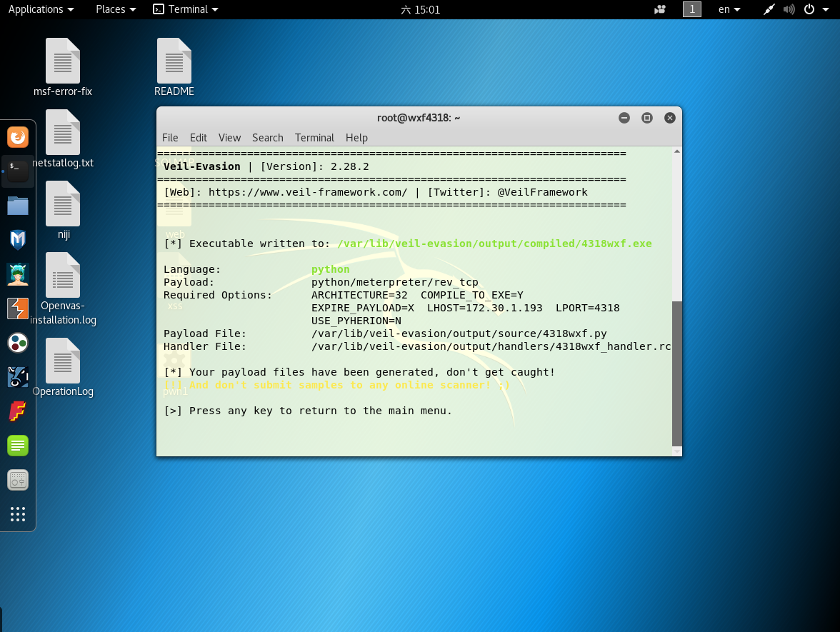Click the 4318wxf.exe output path
The height and width of the screenshot is (632, 840).
point(494,244)
